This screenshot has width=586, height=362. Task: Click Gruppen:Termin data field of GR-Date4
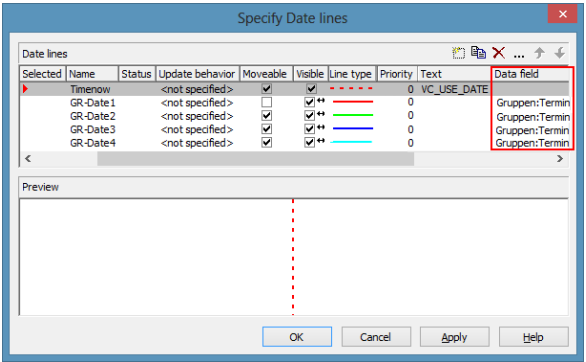pos(533,143)
